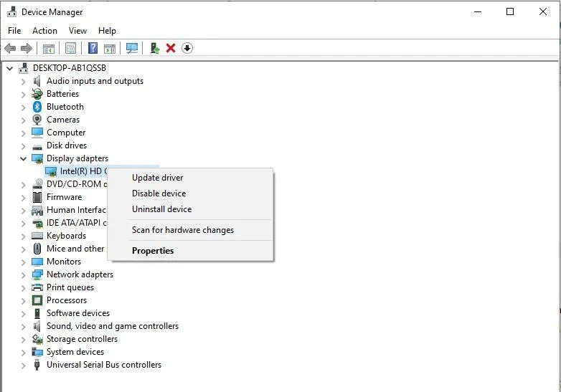The width and height of the screenshot is (561, 392).
Task: Click the Print queues printer icon
Action: pyautogui.click(x=37, y=287)
